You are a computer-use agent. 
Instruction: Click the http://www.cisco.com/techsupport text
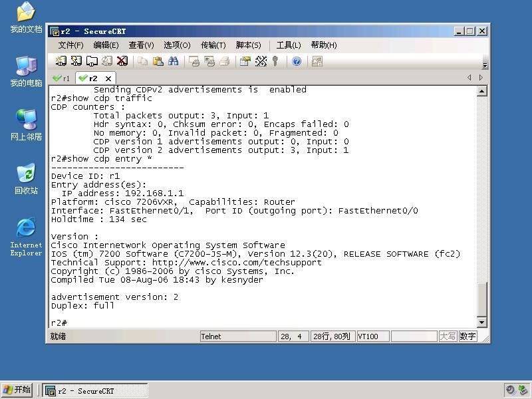coord(237,263)
